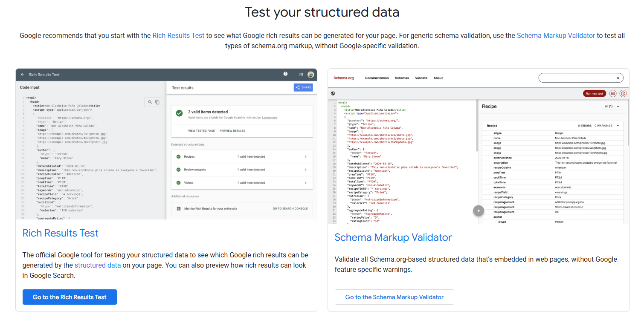Click the user avatar in Rich Results Test header

pos(310,75)
